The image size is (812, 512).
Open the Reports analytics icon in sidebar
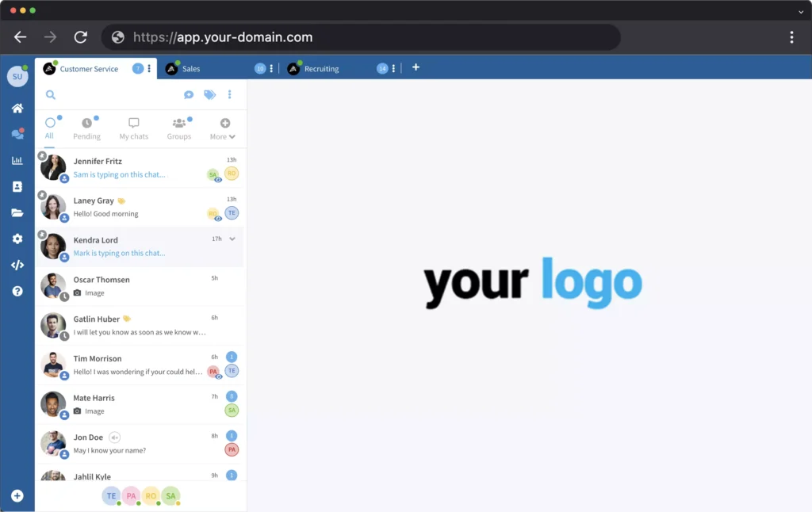coord(17,160)
